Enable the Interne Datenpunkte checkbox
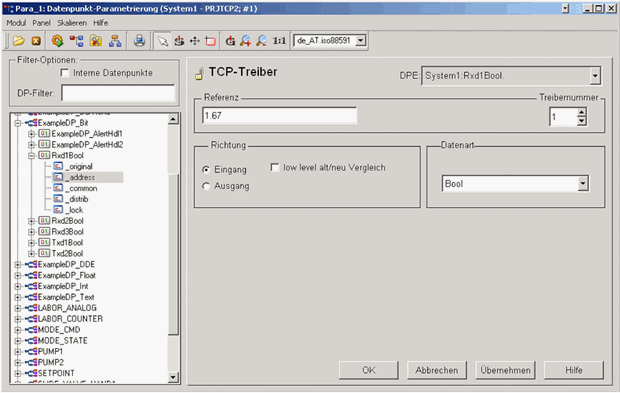 coord(65,73)
